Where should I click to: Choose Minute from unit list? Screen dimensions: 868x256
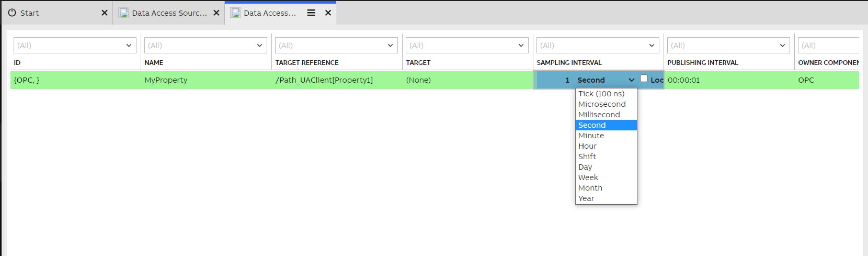(606, 136)
